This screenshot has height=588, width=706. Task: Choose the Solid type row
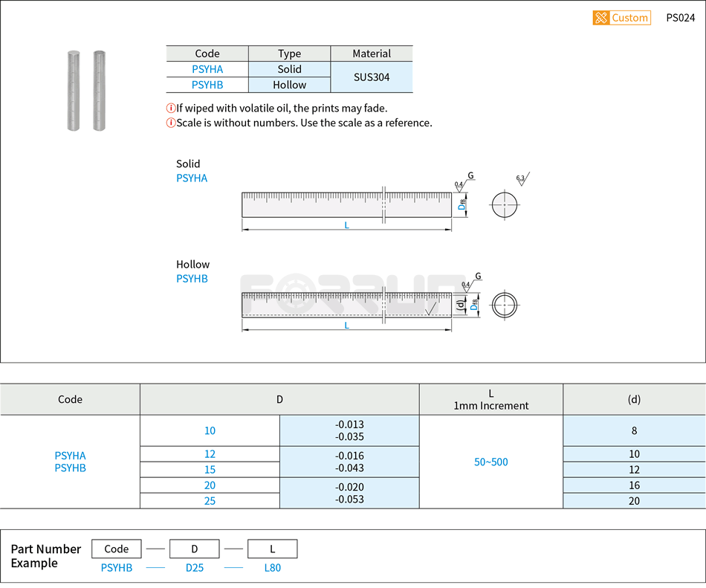pyautogui.click(x=289, y=69)
